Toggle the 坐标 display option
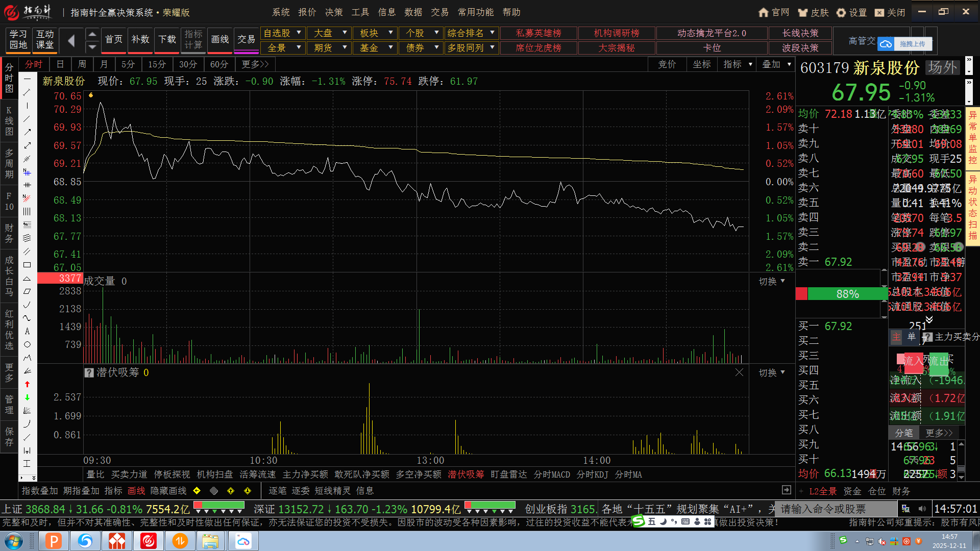The width and height of the screenshot is (980, 551). point(702,64)
